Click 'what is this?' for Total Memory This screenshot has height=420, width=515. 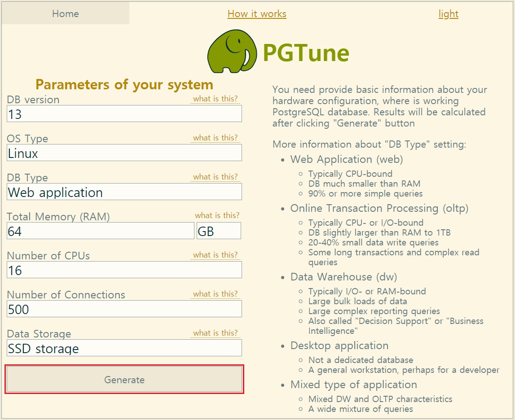[217, 215]
